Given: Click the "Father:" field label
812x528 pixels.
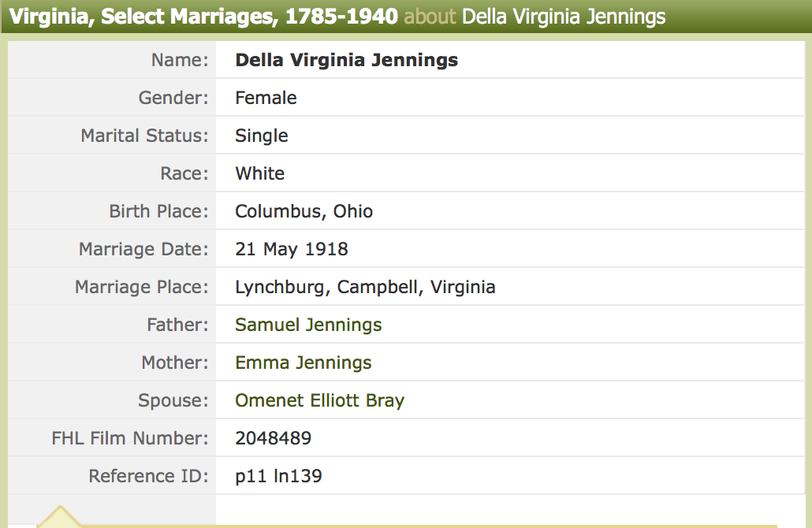Looking at the screenshot, I should click(x=177, y=325).
